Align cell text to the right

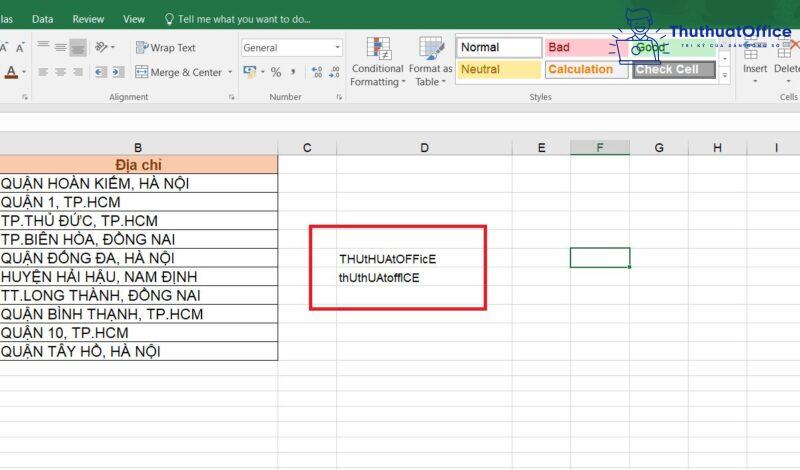(x=78, y=72)
